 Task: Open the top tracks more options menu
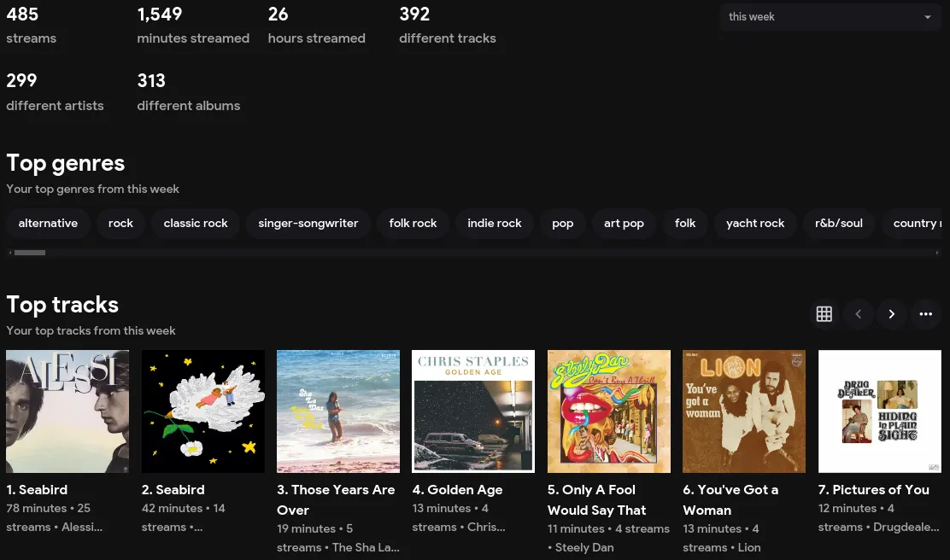tap(926, 313)
